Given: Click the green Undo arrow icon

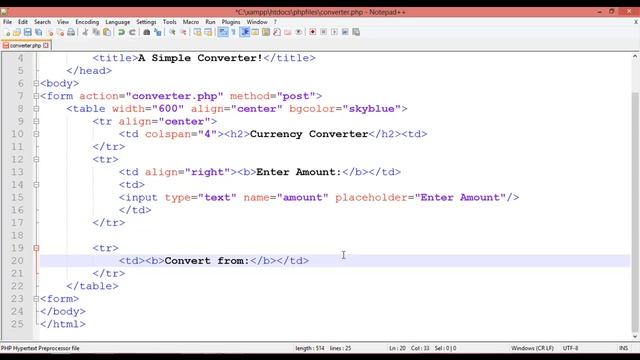Looking at the screenshot, I should [x=121, y=32].
